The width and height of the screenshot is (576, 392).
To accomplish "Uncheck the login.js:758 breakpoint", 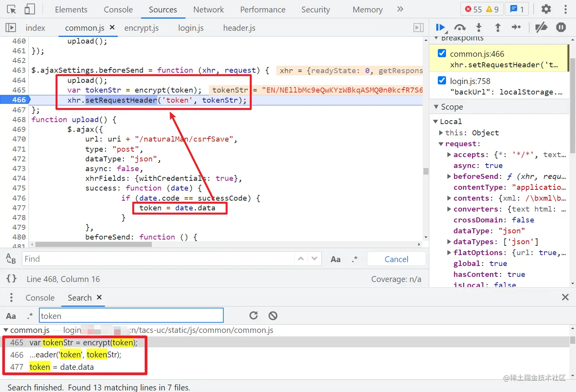I will pyautogui.click(x=442, y=80).
